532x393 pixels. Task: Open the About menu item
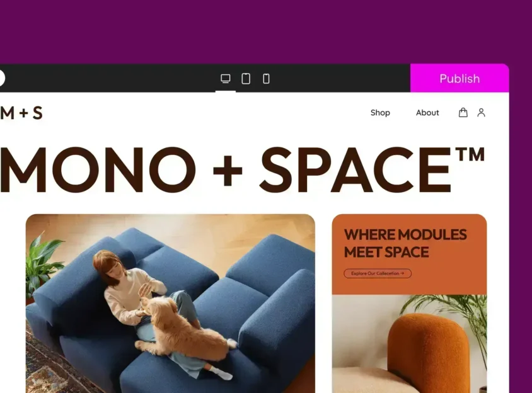click(427, 113)
